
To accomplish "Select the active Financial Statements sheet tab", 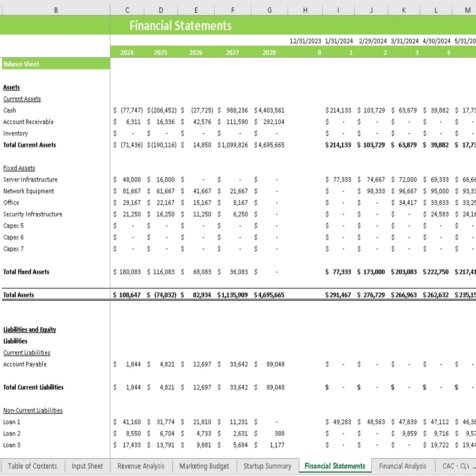I will [335, 466].
